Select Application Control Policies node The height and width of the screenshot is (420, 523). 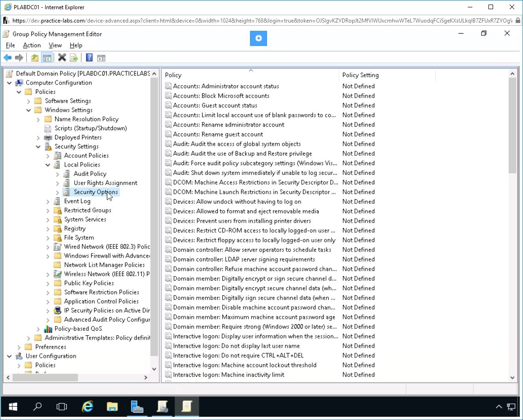[101, 301]
